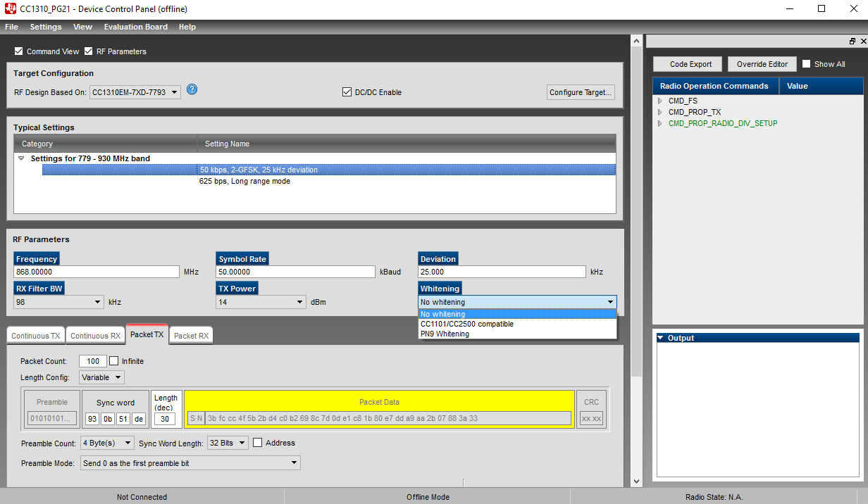Expand CMD_PROP_RADIO_DIV_SETUP command
This screenshot has height=504, width=868.
tap(660, 123)
